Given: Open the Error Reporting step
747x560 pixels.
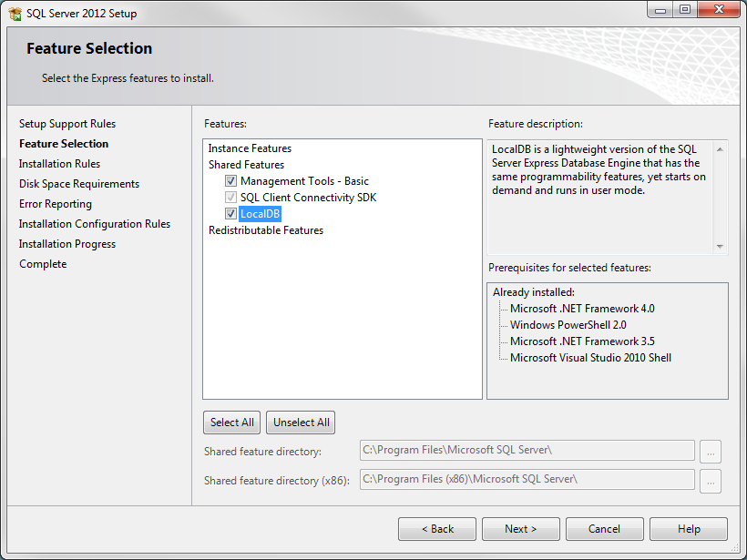Looking at the screenshot, I should point(56,204).
